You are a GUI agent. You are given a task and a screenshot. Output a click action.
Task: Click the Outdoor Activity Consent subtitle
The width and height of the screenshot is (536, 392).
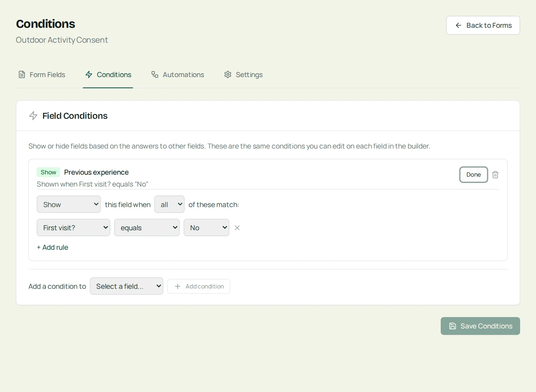[x=62, y=40]
